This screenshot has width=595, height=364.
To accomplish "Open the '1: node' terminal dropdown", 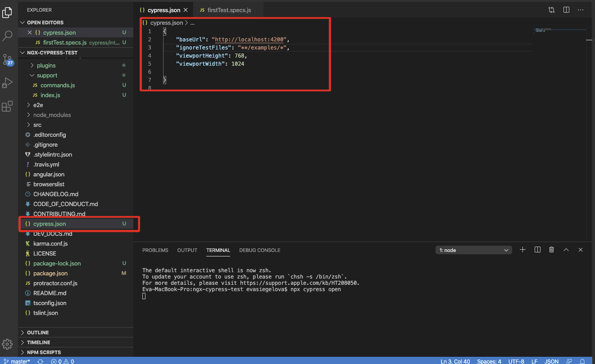I will [x=473, y=250].
